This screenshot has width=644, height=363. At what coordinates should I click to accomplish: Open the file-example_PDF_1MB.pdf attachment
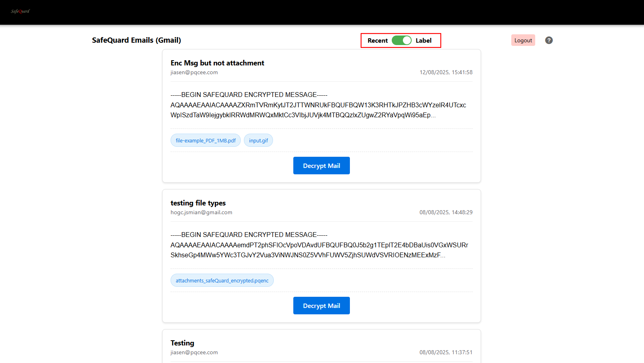206,140
